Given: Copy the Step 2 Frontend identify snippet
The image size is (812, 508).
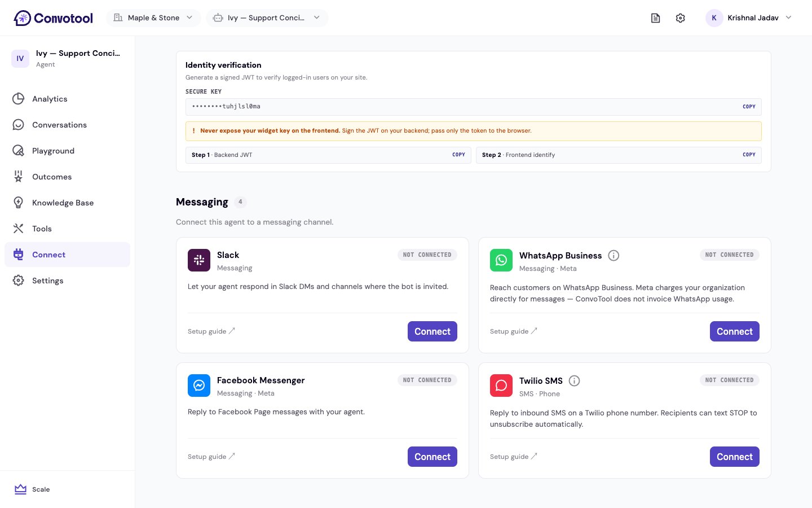Looking at the screenshot, I should point(749,155).
